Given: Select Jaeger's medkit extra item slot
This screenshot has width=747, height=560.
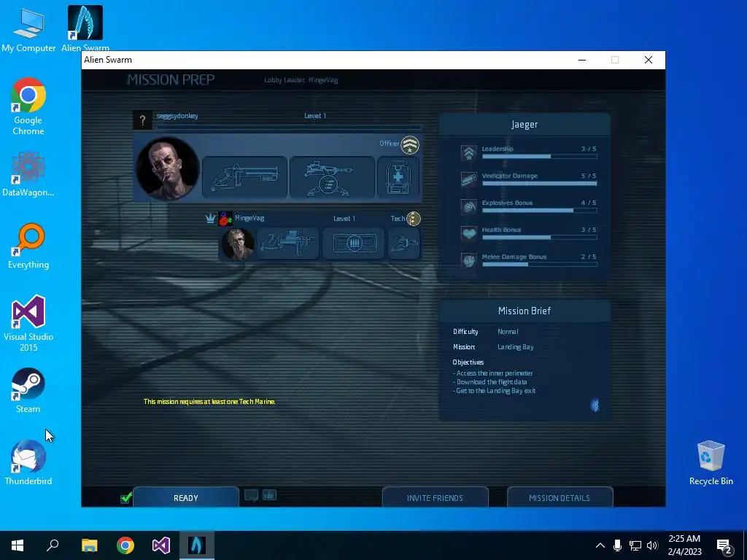Looking at the screenshot, I should [398, 177].
